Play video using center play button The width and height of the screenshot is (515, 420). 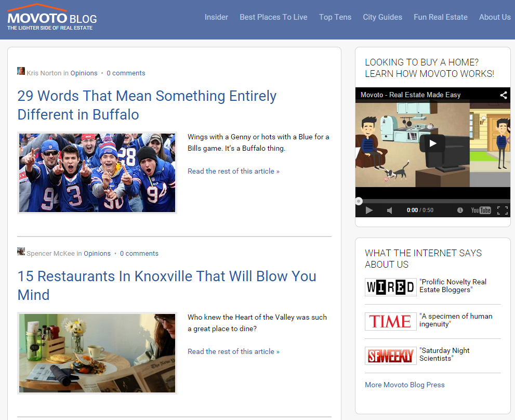[432, 143]
